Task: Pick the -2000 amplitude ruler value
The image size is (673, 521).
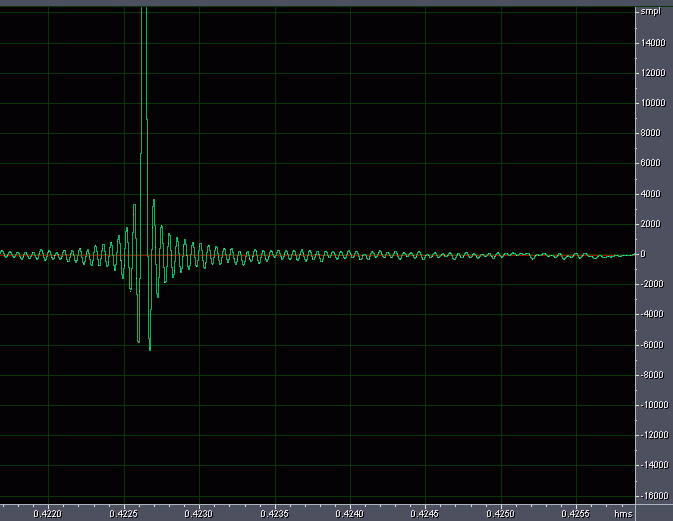Action: click(x=652, y=284)
